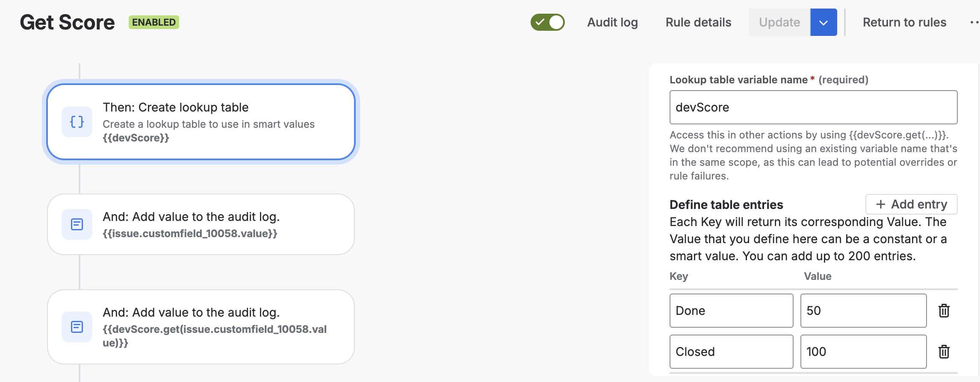Select the Create lookup table step
Screen dimensions: 980x382
coord(201,122)
